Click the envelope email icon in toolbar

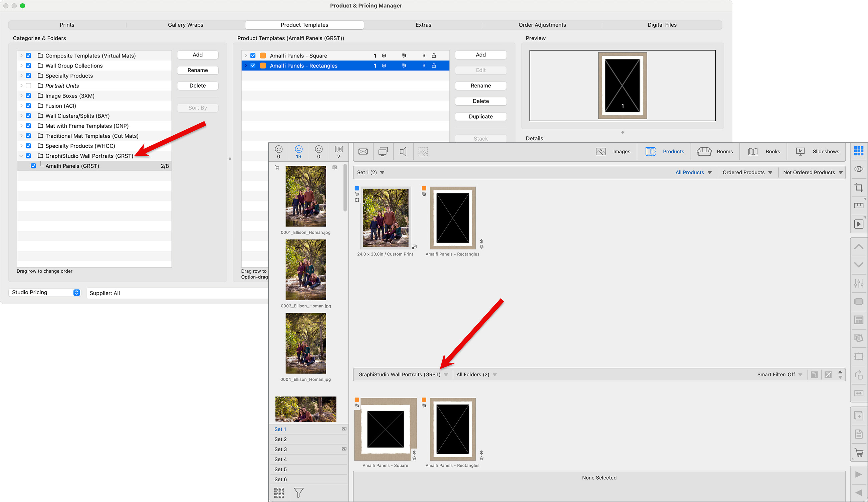[363, 152]
